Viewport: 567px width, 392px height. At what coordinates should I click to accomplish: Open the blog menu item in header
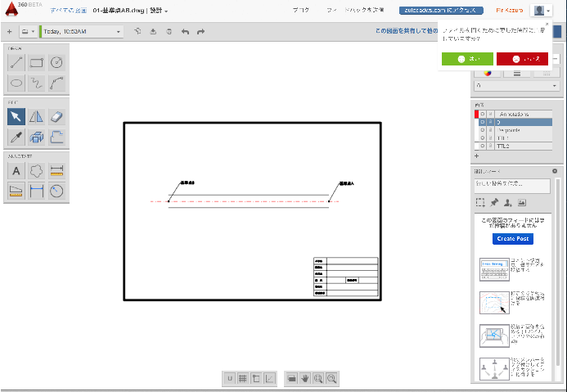[301, 10]
